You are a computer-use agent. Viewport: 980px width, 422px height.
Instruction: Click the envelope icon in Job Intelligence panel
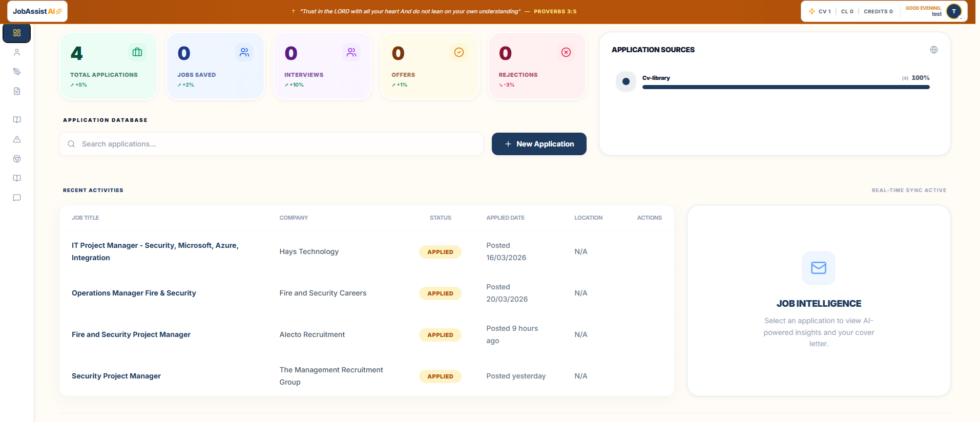819,268
